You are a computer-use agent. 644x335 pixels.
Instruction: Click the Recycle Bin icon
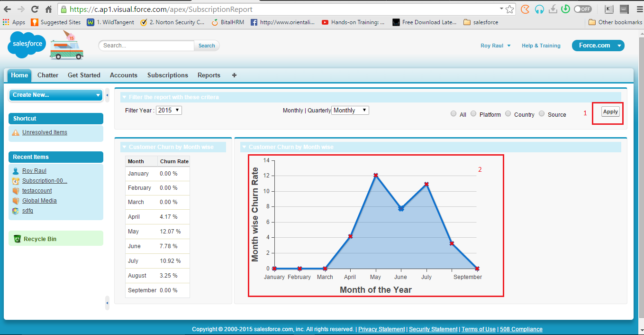(18, 239)
